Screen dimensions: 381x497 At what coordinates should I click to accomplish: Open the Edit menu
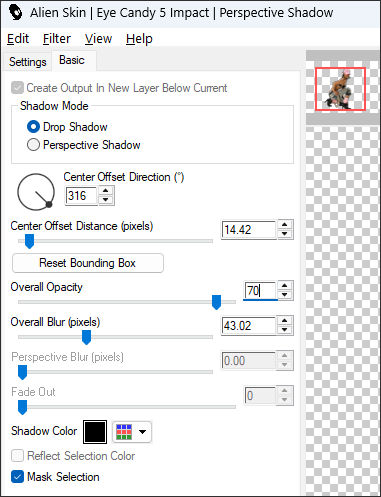pos(18,39)
